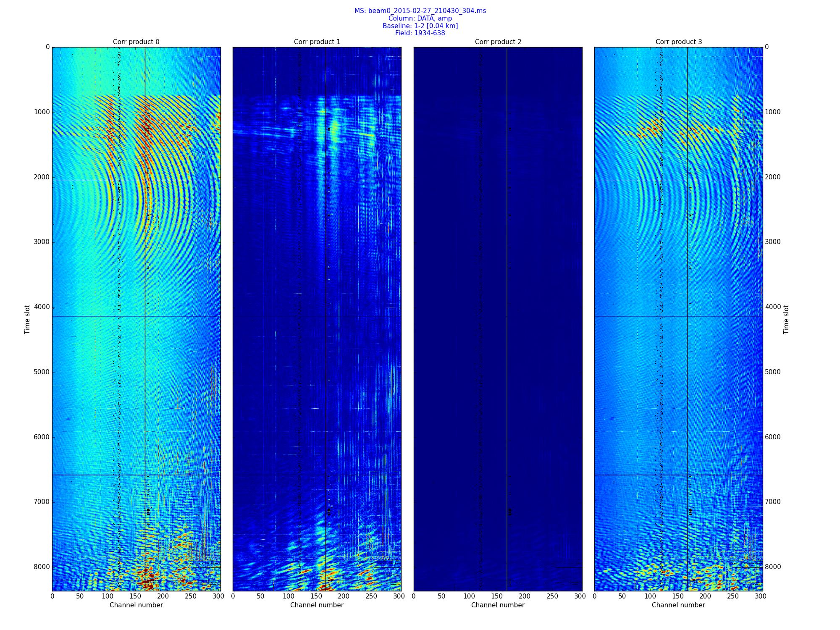840x630 pixels.
Task: Click Channel number label under Corr product 0
Action: (x=136, y=605)
